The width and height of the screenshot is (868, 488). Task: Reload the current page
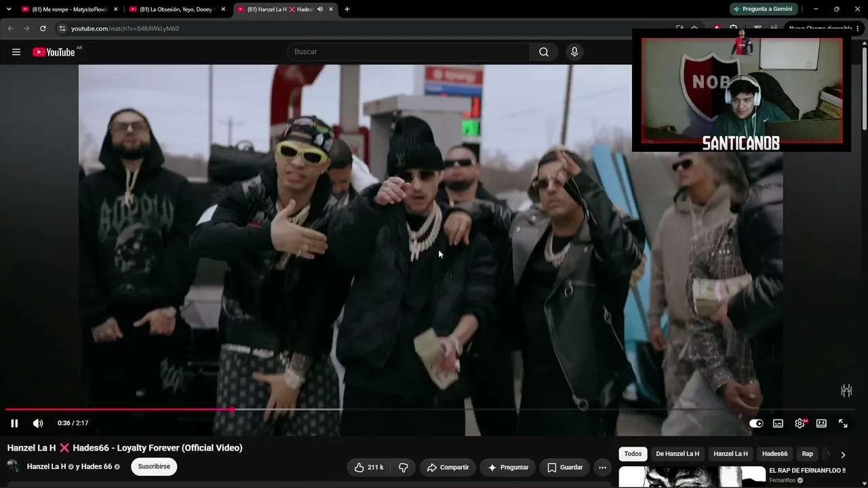pyautogui.click(x=43, y=28)
